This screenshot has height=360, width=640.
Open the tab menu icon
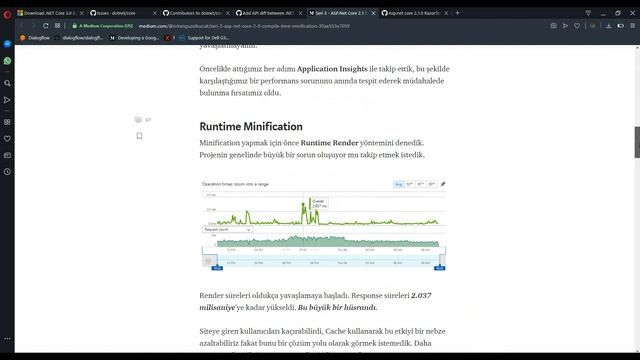pos(588,13)
